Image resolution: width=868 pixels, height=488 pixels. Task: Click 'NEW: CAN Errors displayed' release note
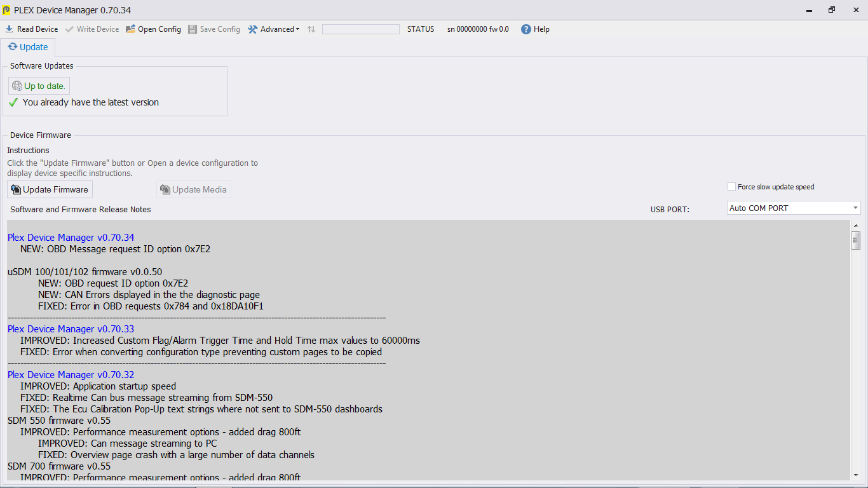click(149, 295)
